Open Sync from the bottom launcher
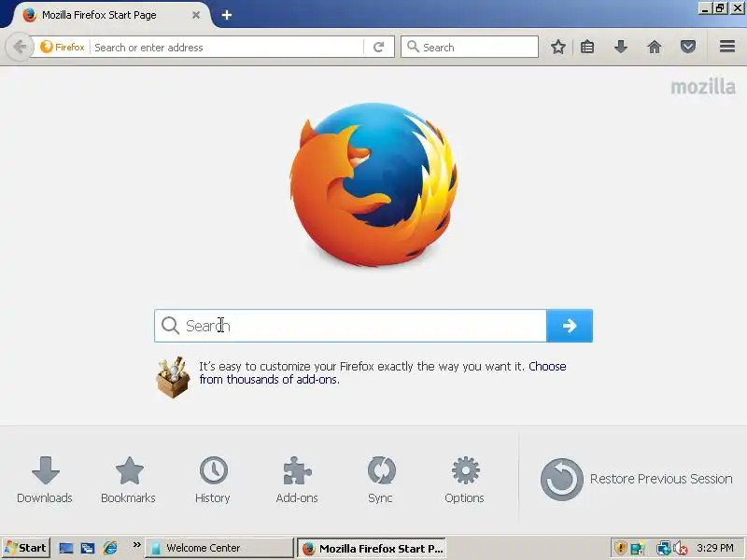Viewport: 747px width, 560px height. tap(381, 480)
